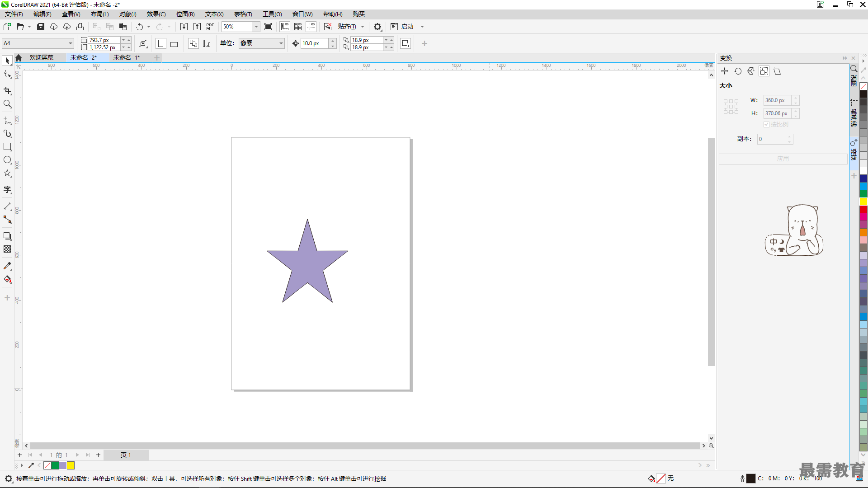Open the Effects menu
The height and width of the screenshot is (488, 868).
(156, 14)
